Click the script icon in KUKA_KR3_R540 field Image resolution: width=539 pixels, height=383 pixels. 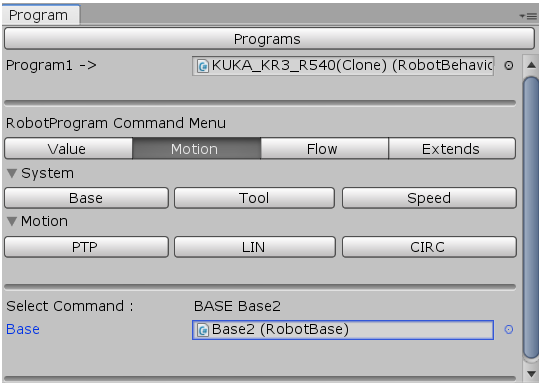[203, 66]
